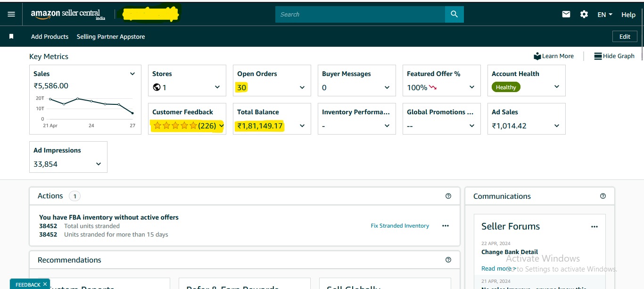
Task: Open the Selling Partner Appstore menu item
Action: point(111,36)
